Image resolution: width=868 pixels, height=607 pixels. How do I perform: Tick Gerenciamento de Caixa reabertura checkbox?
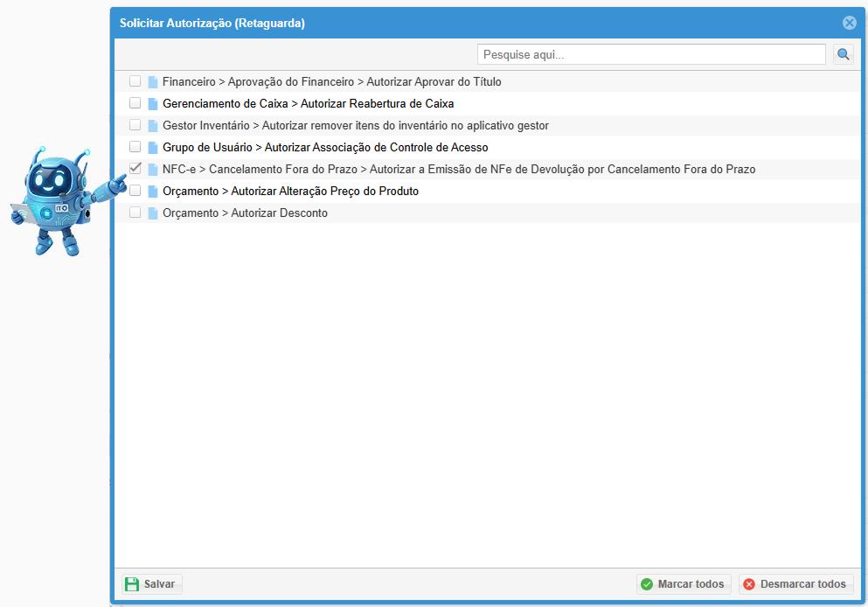[x=135, y=103]
